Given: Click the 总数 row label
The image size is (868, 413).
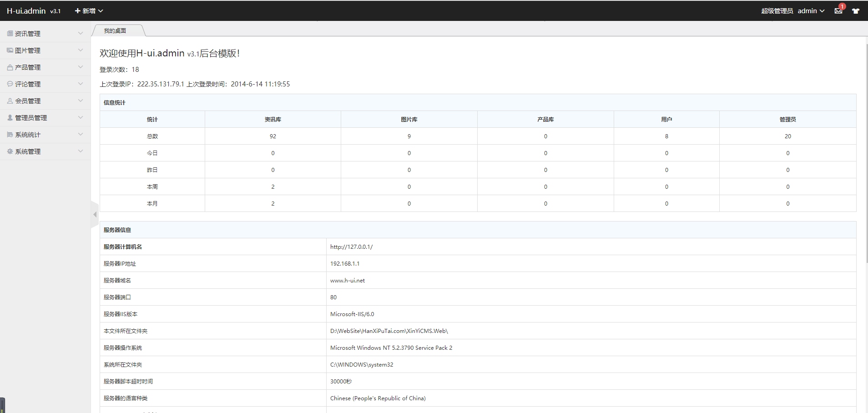Looking at the screenshot, I should (x=152, y=136).
